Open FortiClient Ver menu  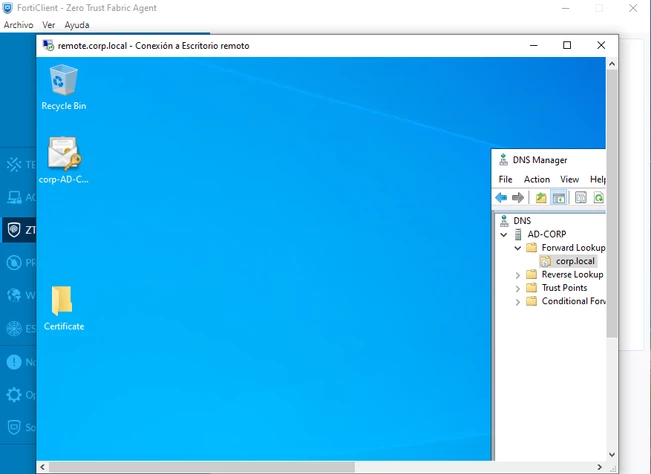tap(49, 25)
